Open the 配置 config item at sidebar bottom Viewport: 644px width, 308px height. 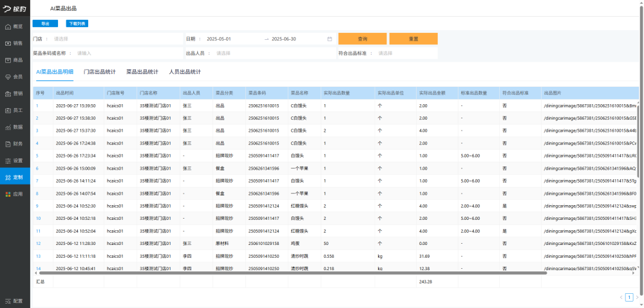(15, 301)
